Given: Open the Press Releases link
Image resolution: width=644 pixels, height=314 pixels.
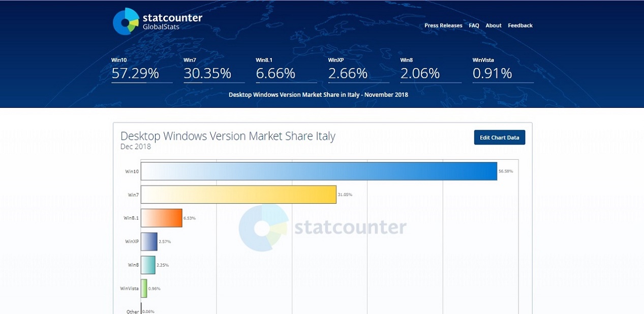Looking at the screenshot, I should [443, 25].
